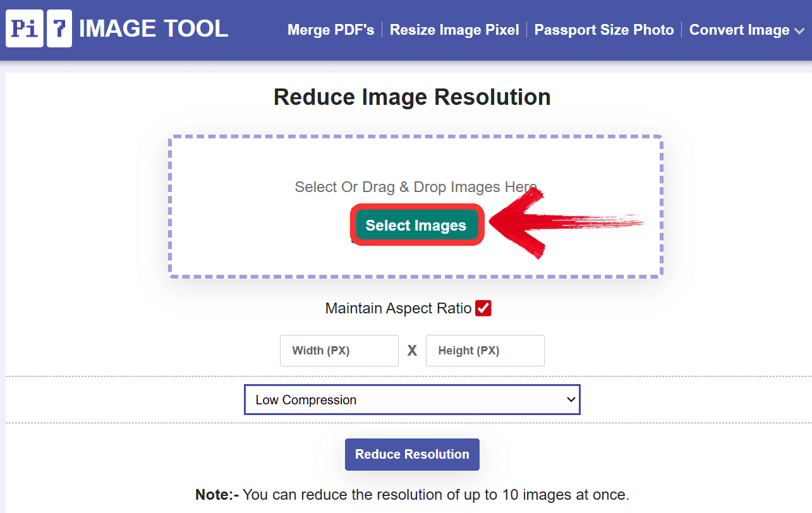Click the Convert Image menu label
This screenshot has height=513, width=812.
(739, 30)
